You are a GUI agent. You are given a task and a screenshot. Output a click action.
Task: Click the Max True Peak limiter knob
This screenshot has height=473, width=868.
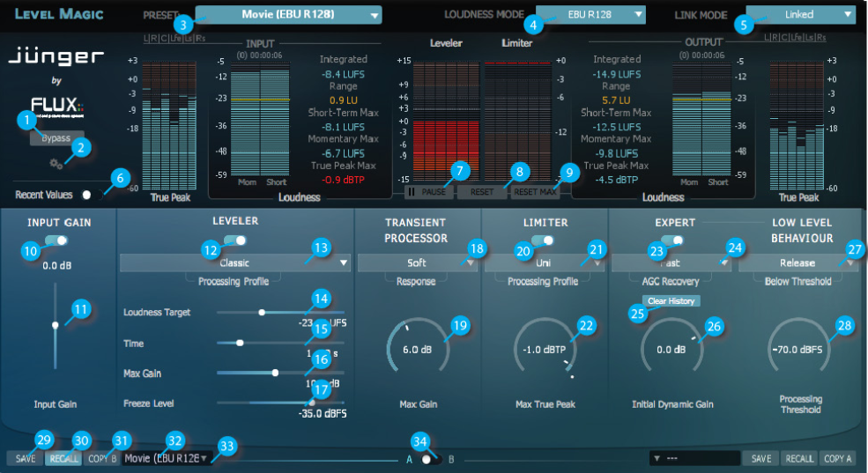pyautogui.click(x=544, y=349)
